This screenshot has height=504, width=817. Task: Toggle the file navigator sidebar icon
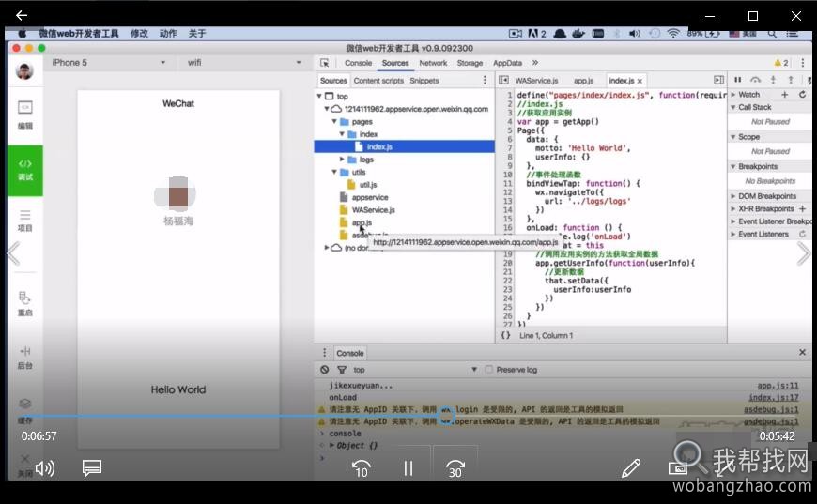(x=503, y=80)
